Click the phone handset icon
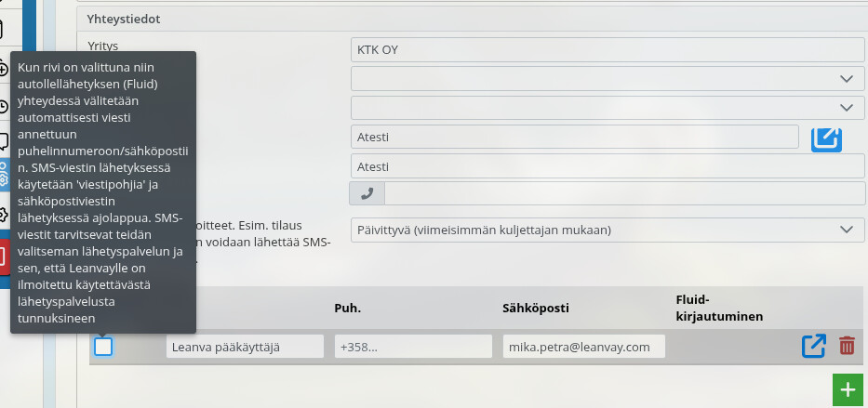The height and width of the screenshot is (408, 868). (x=367, y=193)
